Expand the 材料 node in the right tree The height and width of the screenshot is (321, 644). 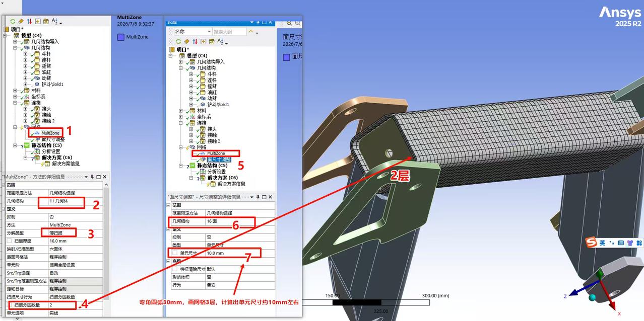[x=181, y=111]
